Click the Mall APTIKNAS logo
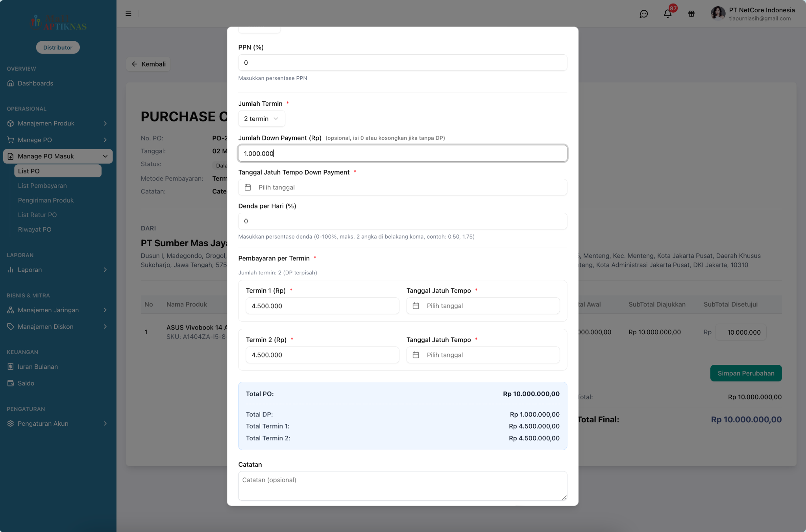Viewport: 806px width, 532px height. click(x=58, y=22)
